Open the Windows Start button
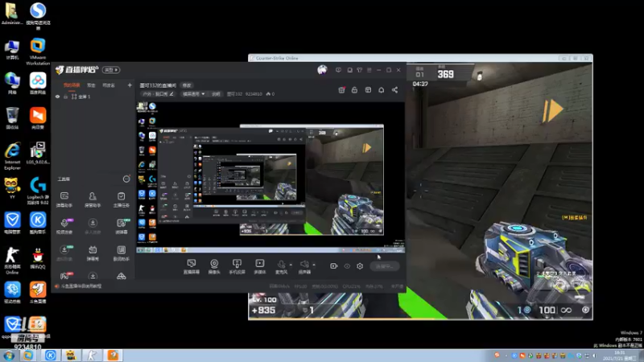644x362 pixels. tap(9, 356)
